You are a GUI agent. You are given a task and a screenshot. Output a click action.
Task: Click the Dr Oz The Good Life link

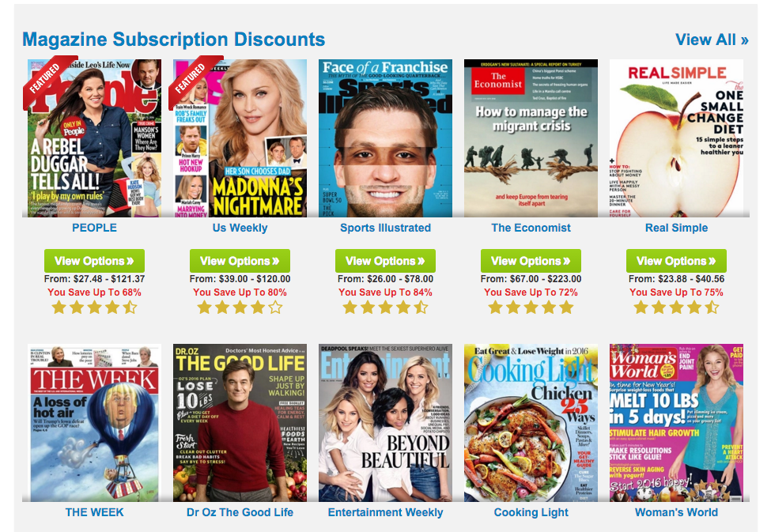tap(240, 512)
